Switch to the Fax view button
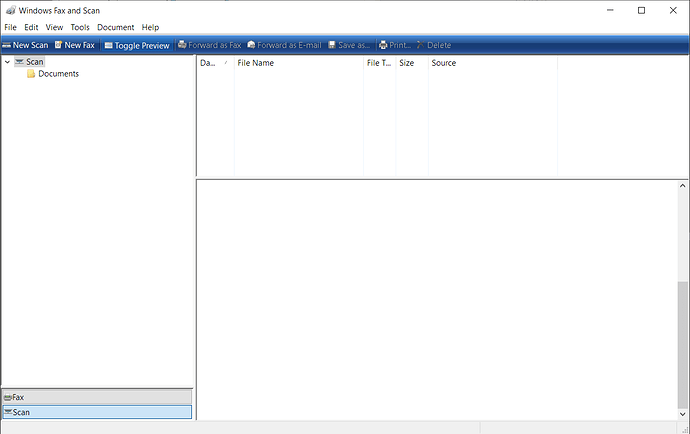The width and height of the screenshot is (690, 434). [96, 397]
